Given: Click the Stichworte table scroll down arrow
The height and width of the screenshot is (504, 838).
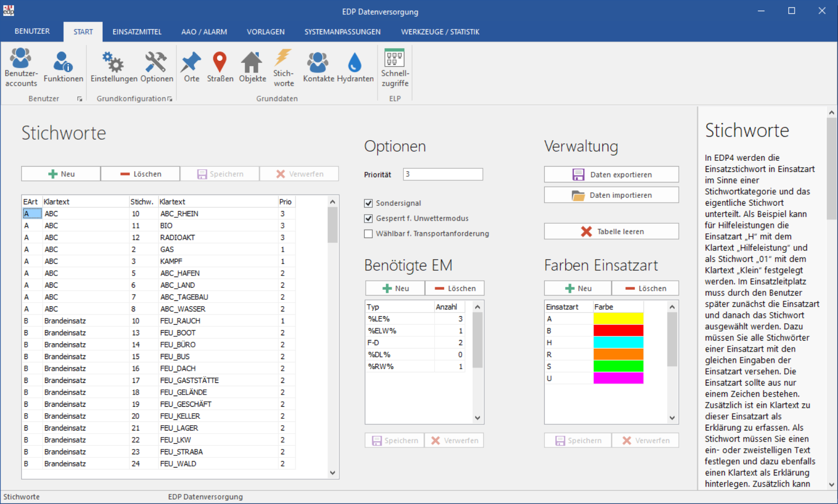Looking at the screenshot, I should pos(332,473).
